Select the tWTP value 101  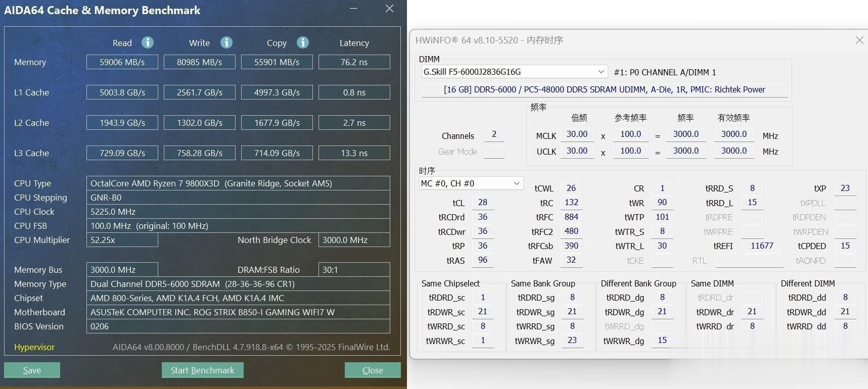(x=662, y=217)
